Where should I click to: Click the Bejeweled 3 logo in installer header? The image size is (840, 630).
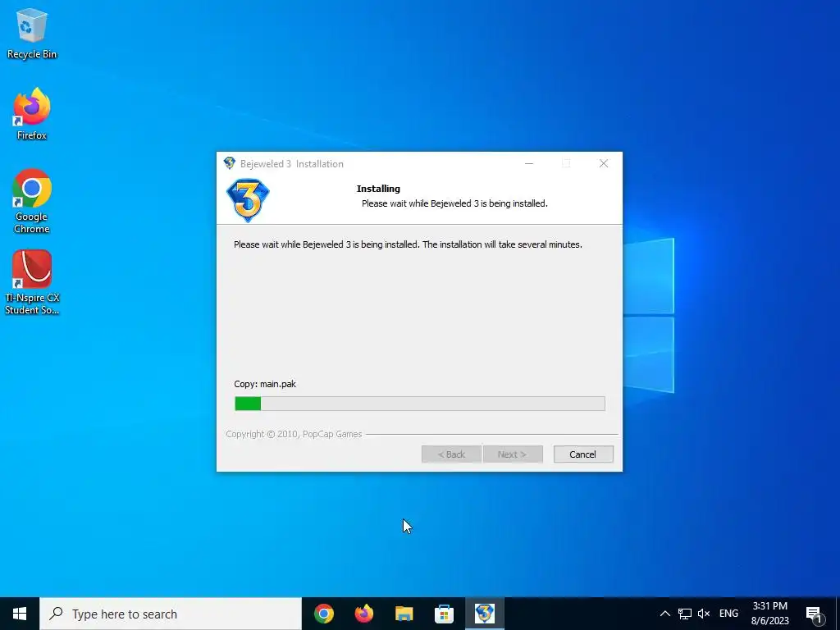tap(248, 200)
